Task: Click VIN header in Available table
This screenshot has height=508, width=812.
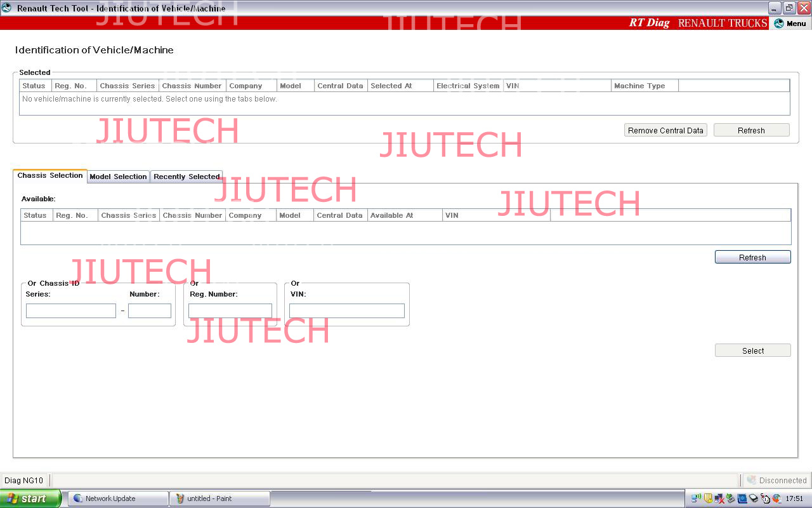Action: tap(496, 215)
